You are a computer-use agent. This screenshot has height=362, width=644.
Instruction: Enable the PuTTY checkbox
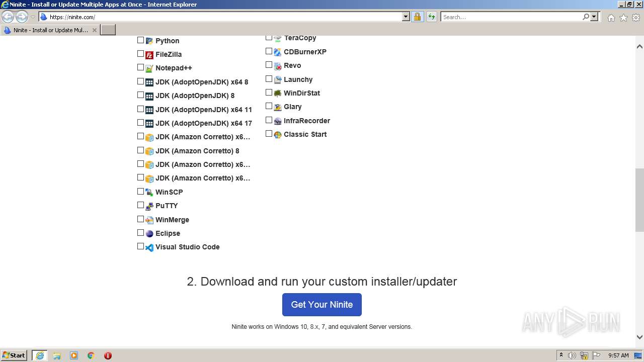[x=141, y=205]
